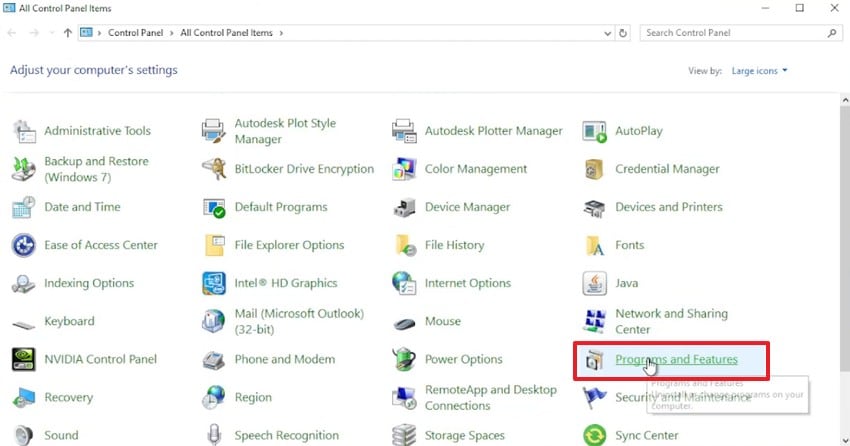Image resolution: width=850 pixels, height=446 pixels.
Task: Click the Back navigation arrow
Action: click(12, 33)
